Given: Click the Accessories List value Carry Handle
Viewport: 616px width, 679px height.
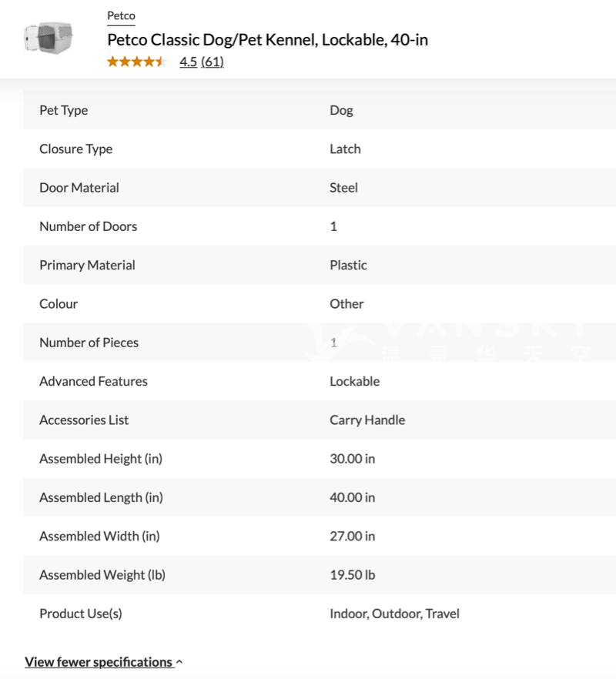Looking at the screenshot, I should 367,420.
